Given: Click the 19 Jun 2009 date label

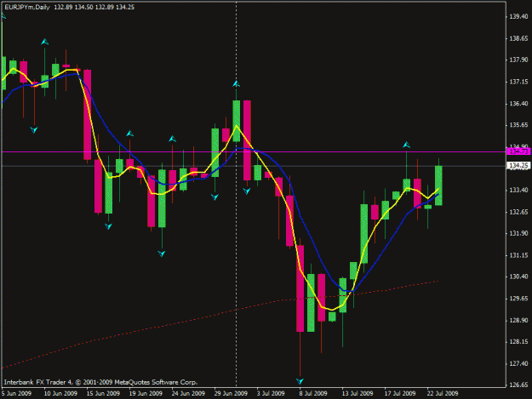Looking at the screenshot, I should 146,393.
